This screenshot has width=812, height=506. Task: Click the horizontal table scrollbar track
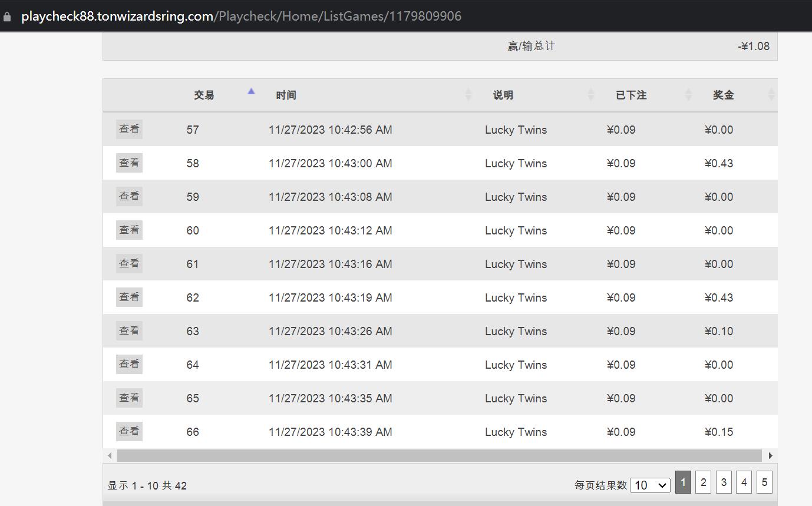coord(439,455)
